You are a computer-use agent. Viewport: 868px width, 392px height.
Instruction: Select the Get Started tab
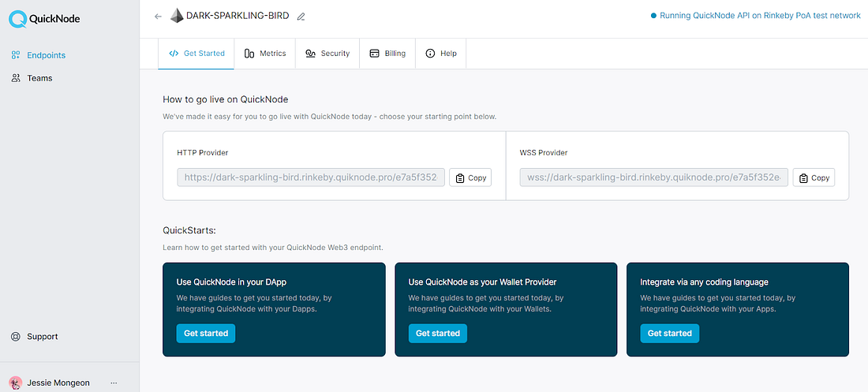pyautogui.click(x=196, y=54)
